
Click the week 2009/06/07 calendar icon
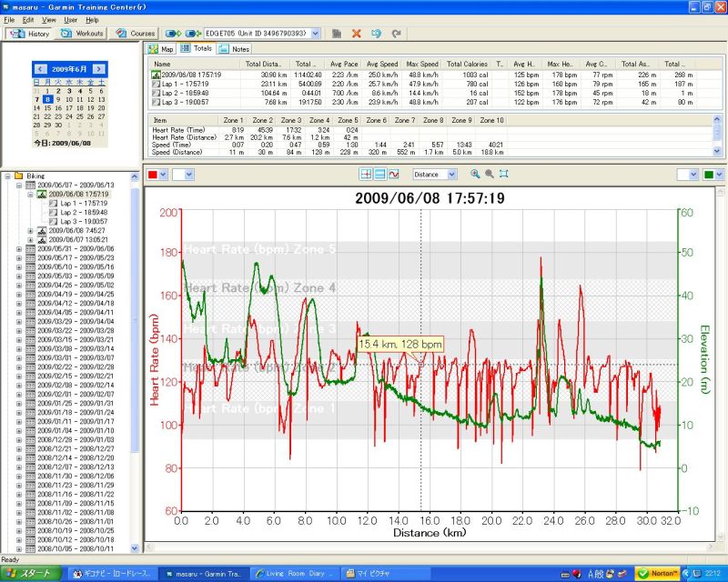tap(30, 186)
